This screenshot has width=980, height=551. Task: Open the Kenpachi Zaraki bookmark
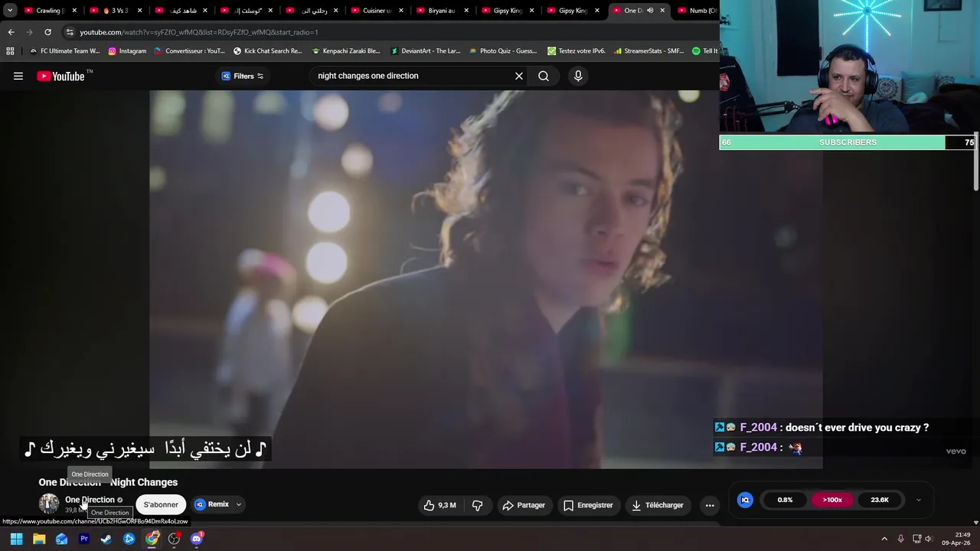346,51
